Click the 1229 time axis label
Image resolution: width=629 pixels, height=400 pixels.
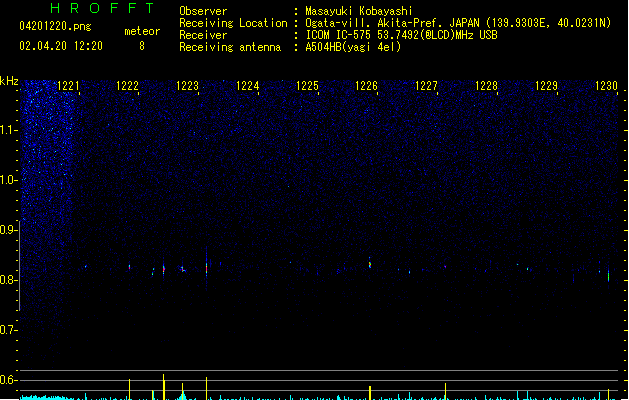click(546, 86)
